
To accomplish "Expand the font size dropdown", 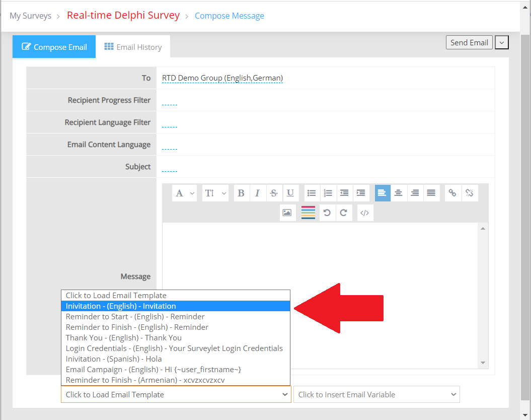I will pyautogui.click(x=215, y=193).
